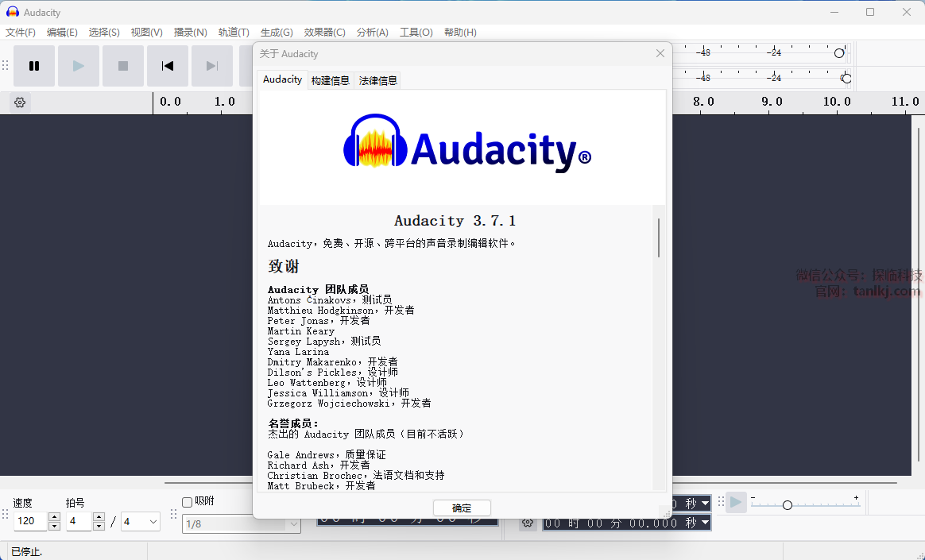Click the Audacity 3.7.1 version text

[x=455, y=221]
